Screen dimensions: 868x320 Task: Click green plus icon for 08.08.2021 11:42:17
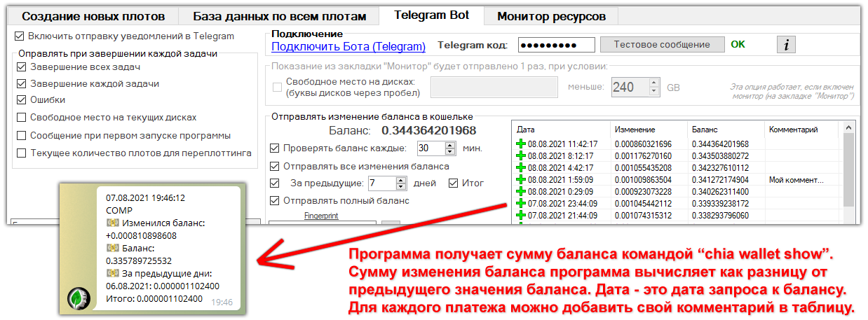point(521,144)
